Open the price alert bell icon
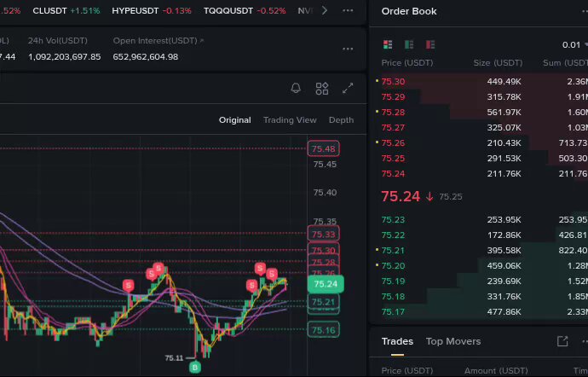Image resolution: width=588 pixels, height=377 pixels. click(296, 88)
